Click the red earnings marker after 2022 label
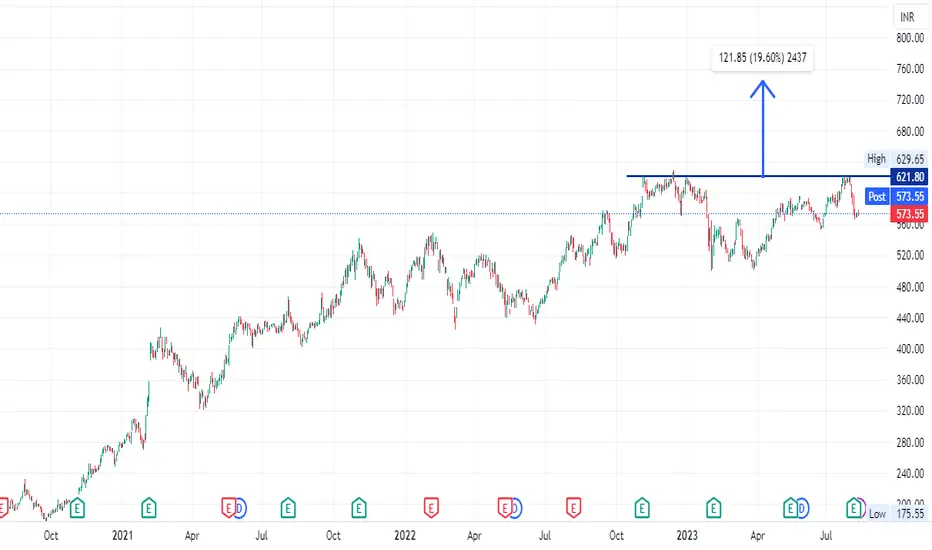Viewport: 932px width, 550px height. pos(431,508)
